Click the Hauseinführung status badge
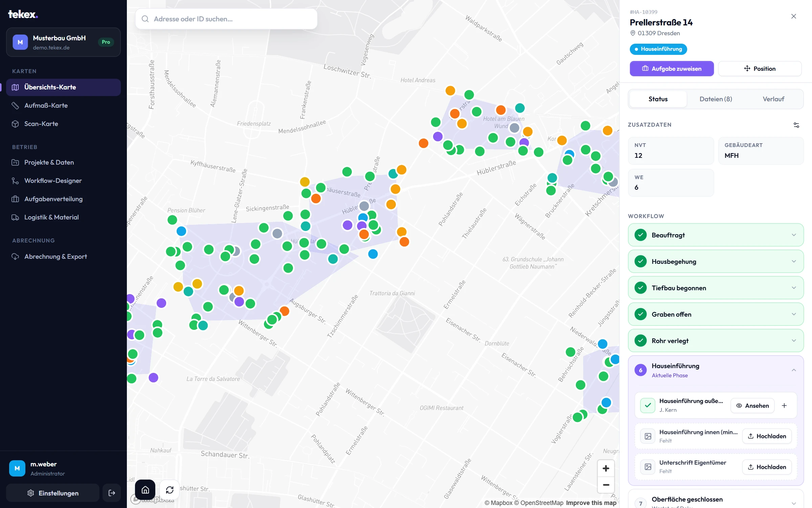812x508 pixels. tap(658, 49)
